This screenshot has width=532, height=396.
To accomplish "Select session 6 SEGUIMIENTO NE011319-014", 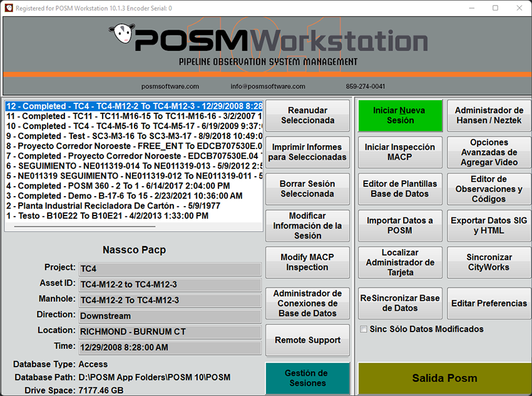I will point(134,166).
